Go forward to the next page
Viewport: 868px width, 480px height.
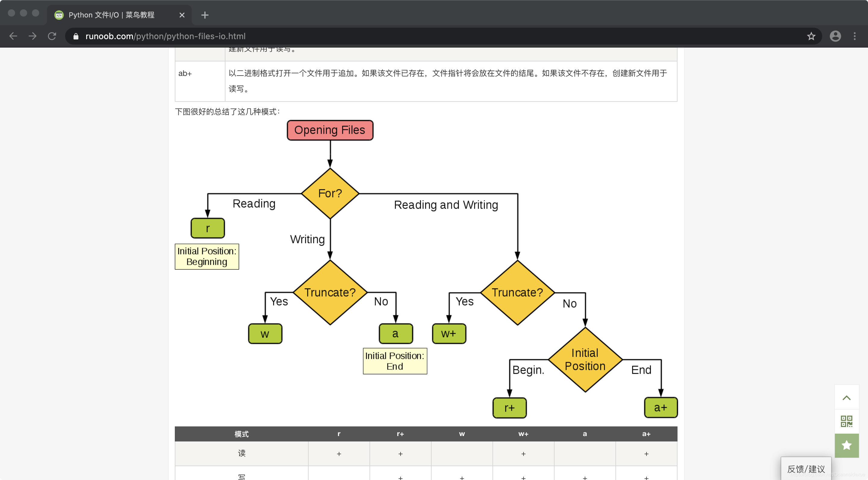(33, 36)
